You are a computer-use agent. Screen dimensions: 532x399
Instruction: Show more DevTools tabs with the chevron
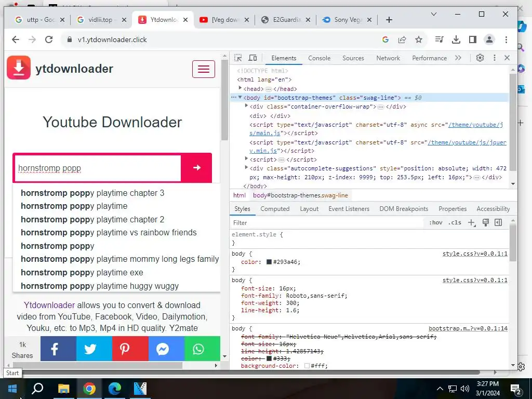point(458,58)
